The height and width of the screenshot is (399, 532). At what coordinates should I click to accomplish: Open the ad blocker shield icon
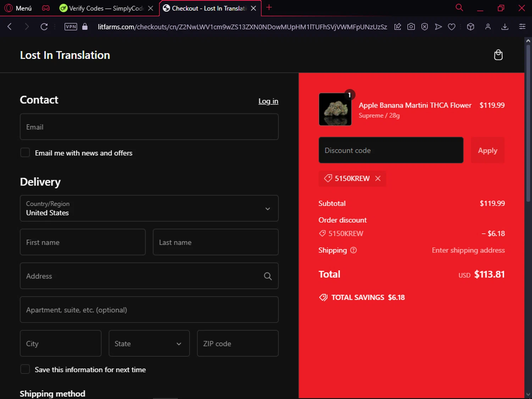click(425, 27)
